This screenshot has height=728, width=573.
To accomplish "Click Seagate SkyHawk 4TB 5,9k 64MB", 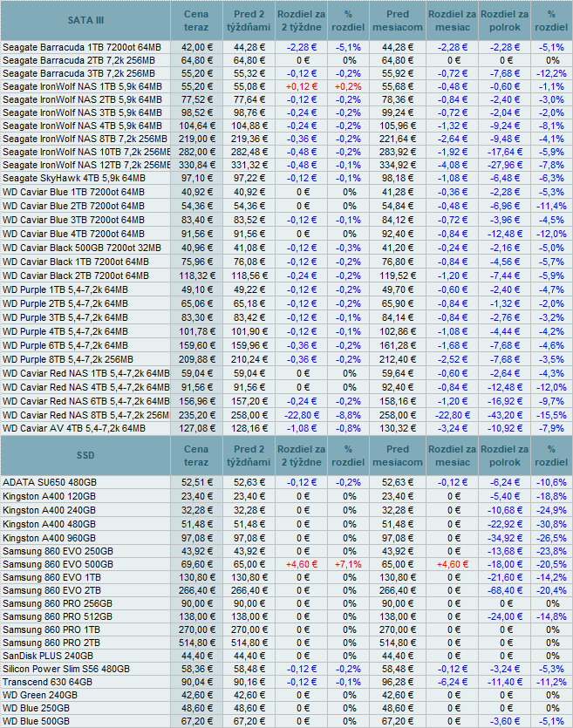I will [74, 178].
